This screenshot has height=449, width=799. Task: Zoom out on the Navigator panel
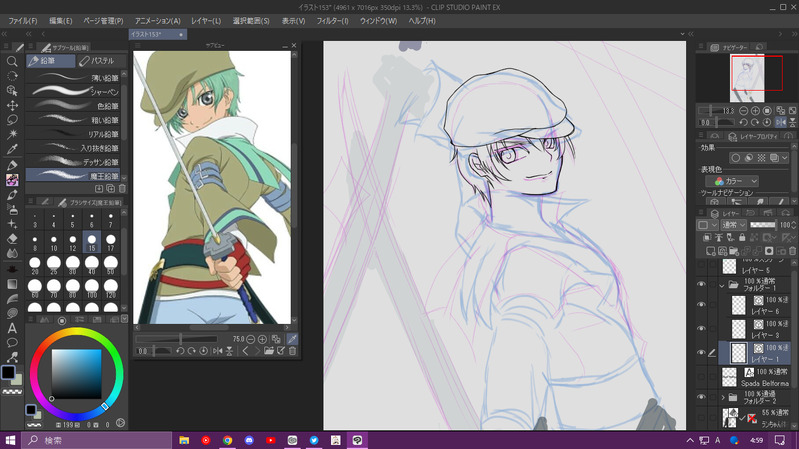(743, 111)
